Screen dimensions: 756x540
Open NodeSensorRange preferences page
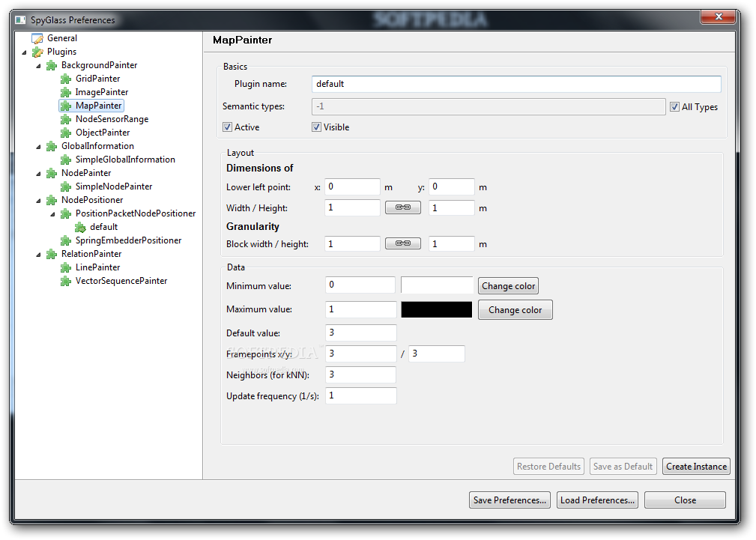coord(112,119)
